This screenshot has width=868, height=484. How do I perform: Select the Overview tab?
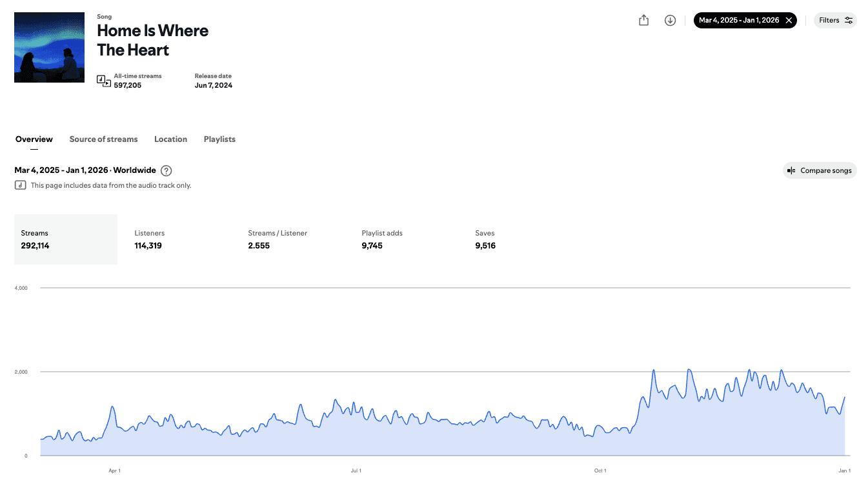(x=34, y=139)
